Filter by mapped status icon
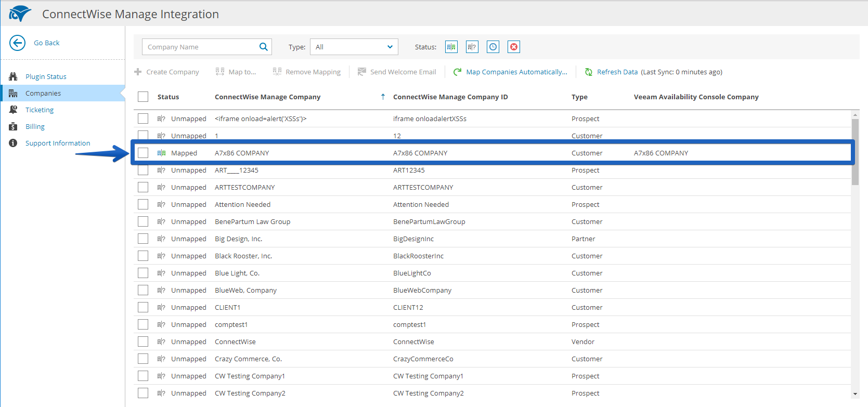Screen dimensions: 868x407 click(x=451, y=47)
